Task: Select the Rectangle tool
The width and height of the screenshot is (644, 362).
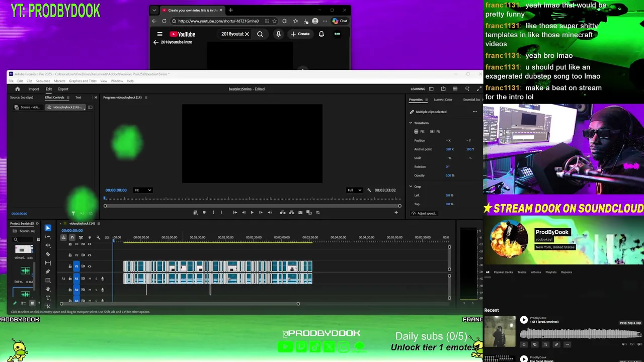Action: (48, 281)
